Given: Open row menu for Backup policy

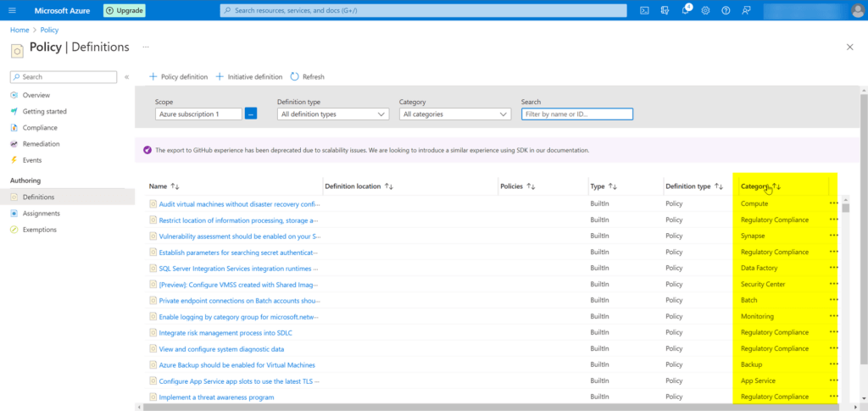Looking at the screenshot, I should pyautogui.click(x=834, y=364).
